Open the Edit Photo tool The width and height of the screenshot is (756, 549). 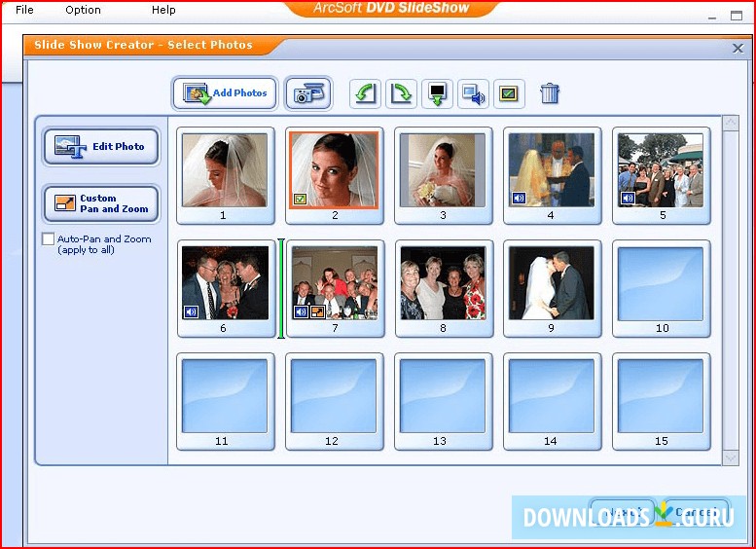tap(101, 147)
